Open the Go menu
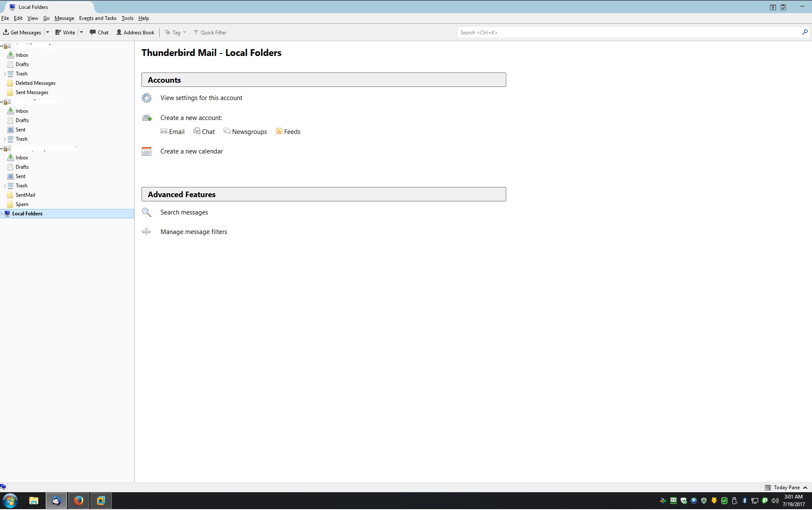The image size is (812, 510). (46, 18)
